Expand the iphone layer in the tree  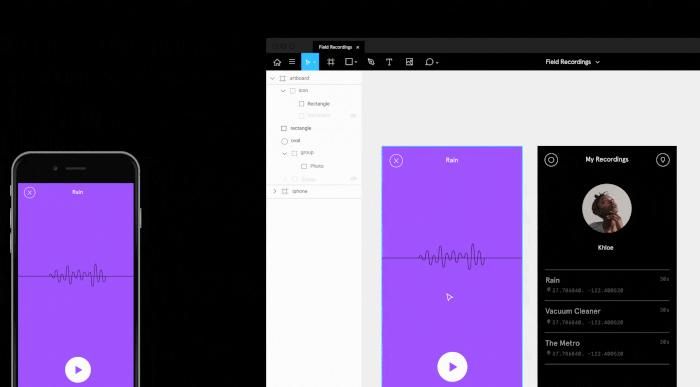coord(275,191)
